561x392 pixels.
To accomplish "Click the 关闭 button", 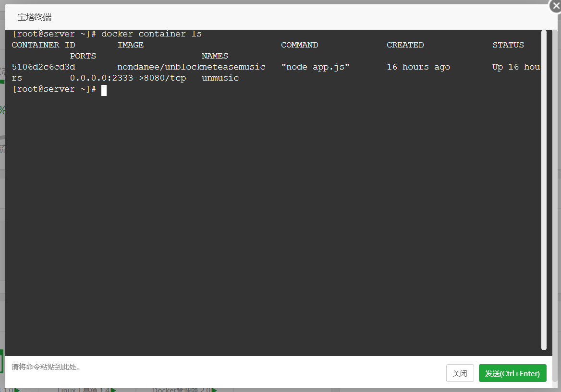I will [x=460, y=373].
